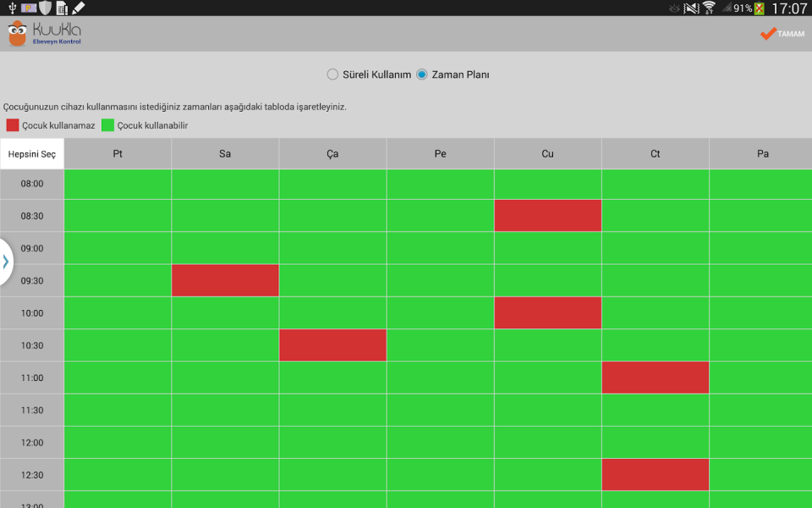Tap the muted sound status icon
Image resolution: width=812 pixels, height=508 pixels.
tap(691, 8)
